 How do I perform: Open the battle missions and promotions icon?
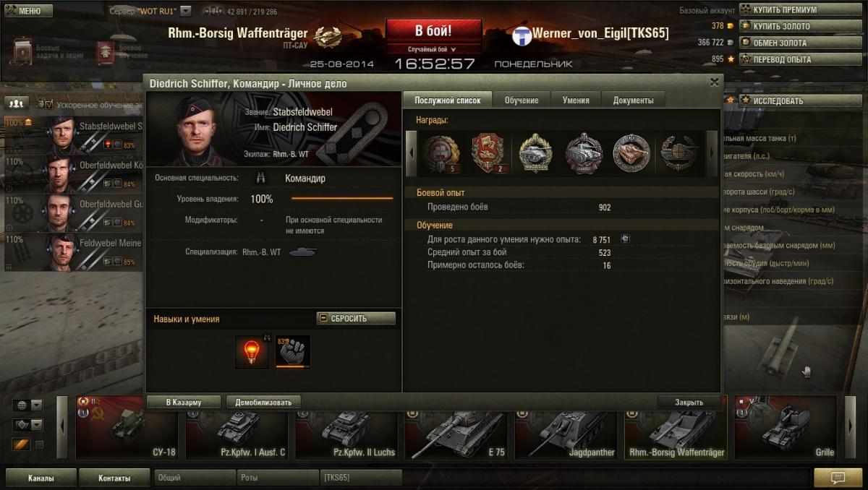point(22,51)
